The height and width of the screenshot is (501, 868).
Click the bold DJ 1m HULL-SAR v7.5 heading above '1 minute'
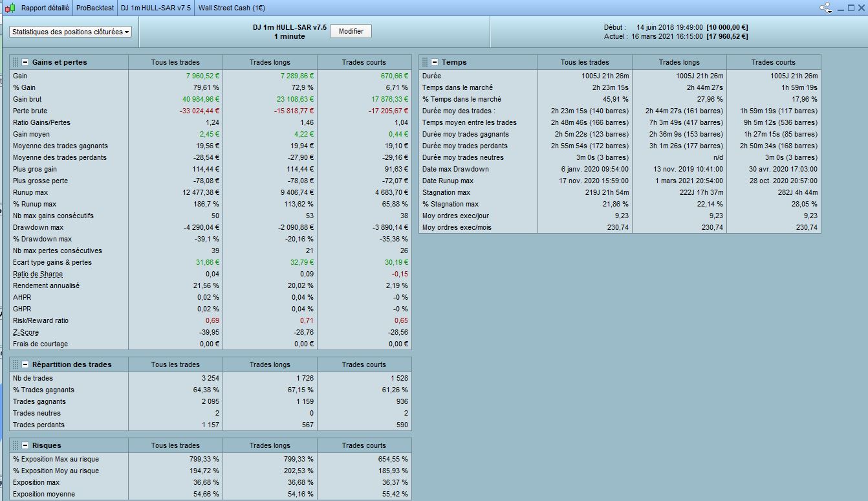tap(290, 27)
